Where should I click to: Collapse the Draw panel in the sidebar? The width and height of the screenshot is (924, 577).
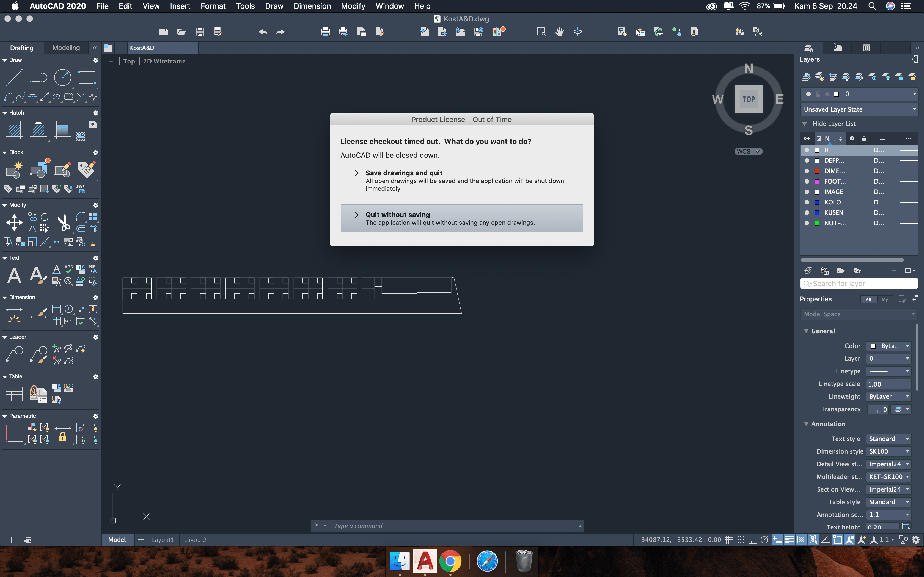pyautogui.click(x=5, y=60)
